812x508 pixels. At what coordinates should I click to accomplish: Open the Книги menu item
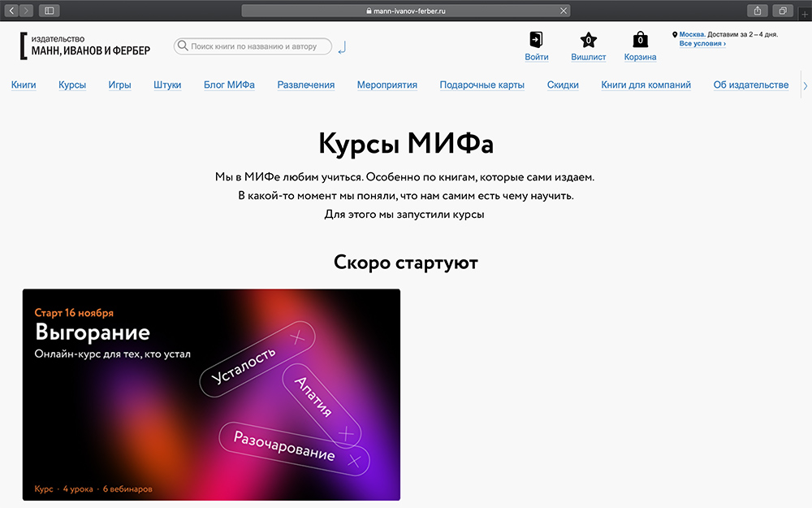point(24,85)
